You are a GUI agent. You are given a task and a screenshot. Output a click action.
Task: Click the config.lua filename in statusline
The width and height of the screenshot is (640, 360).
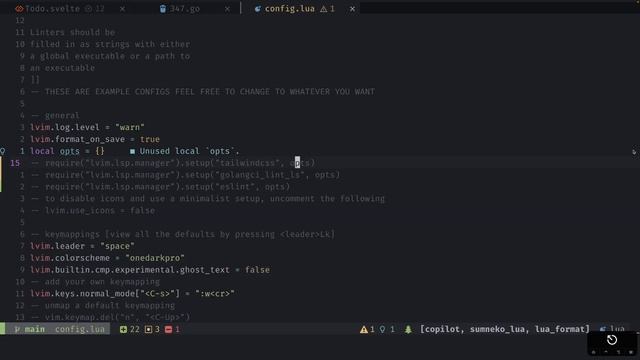tap(80, 329)
